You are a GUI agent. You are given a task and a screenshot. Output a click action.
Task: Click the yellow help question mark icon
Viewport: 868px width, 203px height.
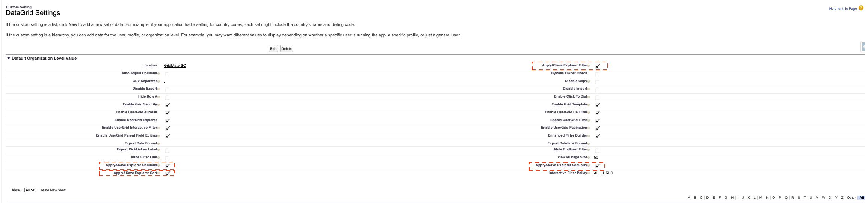coord(861,8)
